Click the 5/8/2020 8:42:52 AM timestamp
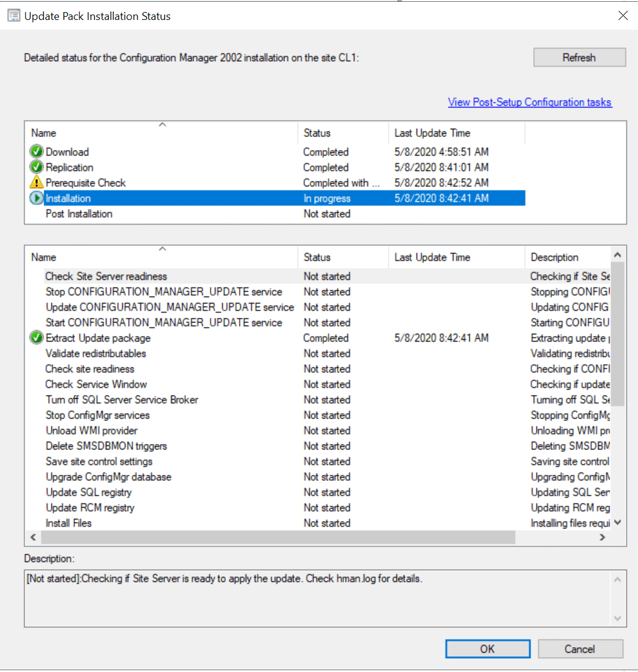638x672 pixels. click(x=441, y=183)
